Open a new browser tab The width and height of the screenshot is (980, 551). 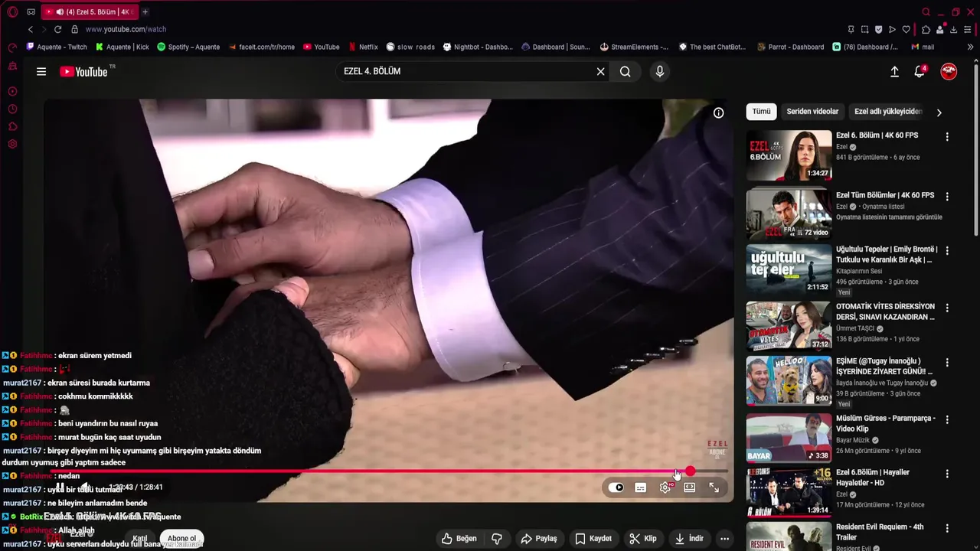[145, 11]
